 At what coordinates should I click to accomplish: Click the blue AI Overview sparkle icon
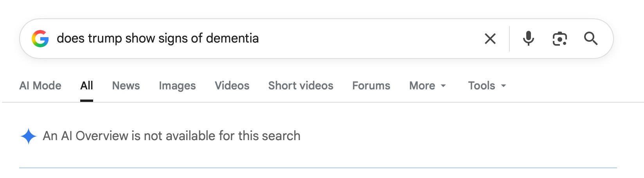29,136
